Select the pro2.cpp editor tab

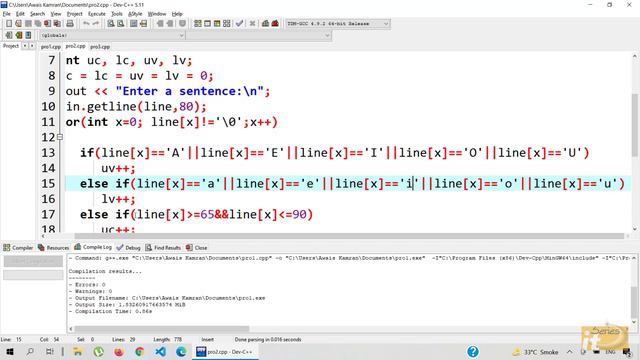[76, 46]
